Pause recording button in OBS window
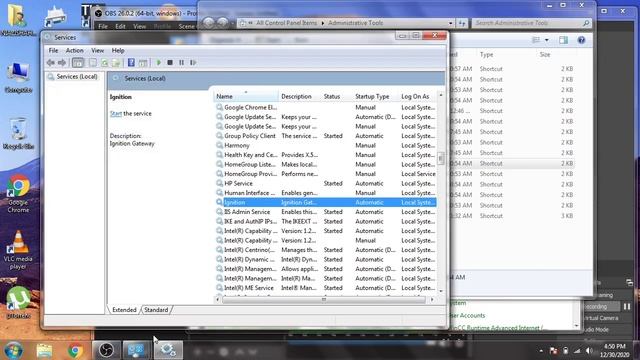Image resolution: width=640 pixels, height=360 pixels. (627, 307)
